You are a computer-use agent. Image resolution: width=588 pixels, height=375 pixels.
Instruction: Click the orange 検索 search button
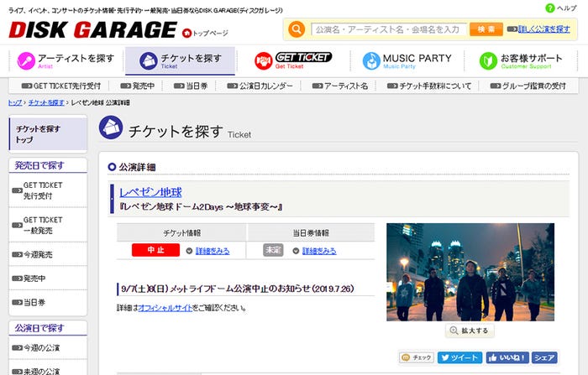click(x=486, y=29)
